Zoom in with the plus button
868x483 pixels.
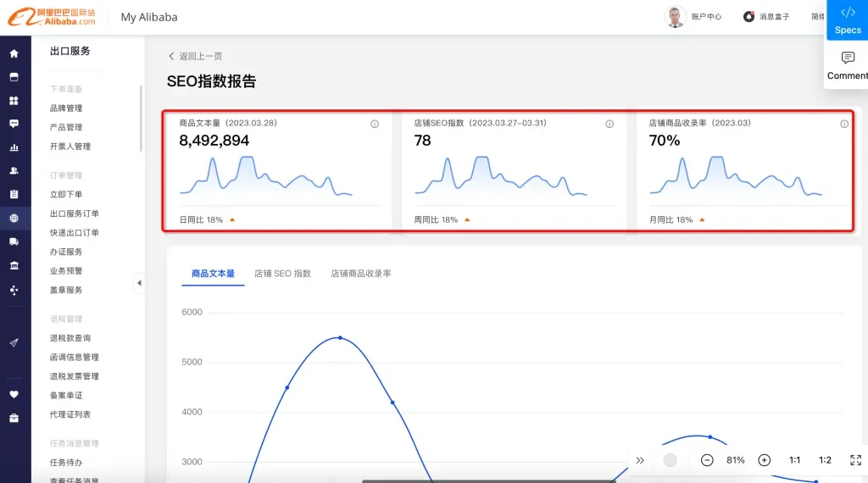tap(764, 460)
